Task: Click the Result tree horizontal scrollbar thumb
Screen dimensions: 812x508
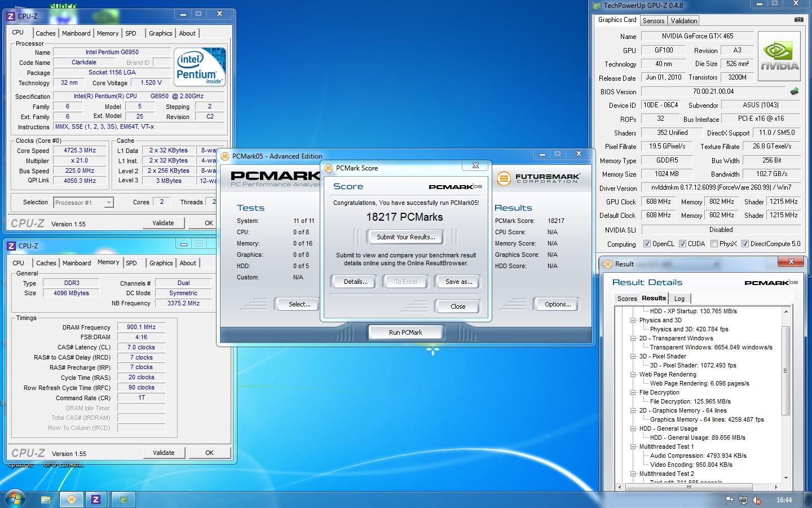Action: tap(688, 487)
